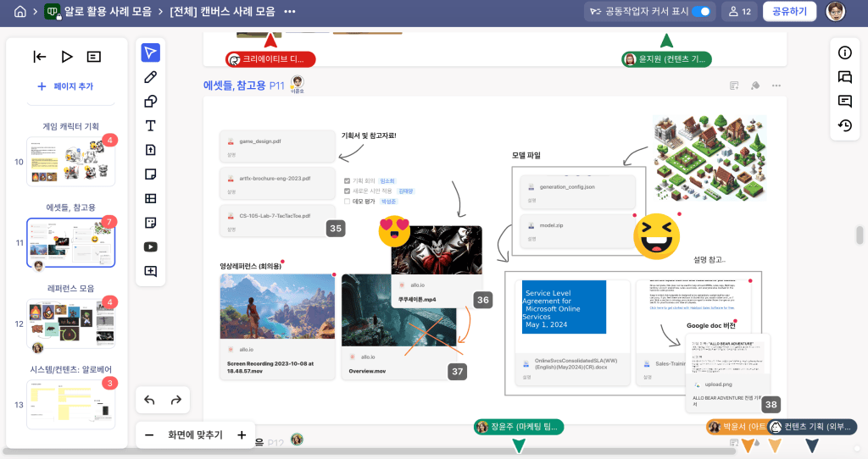The image size is (868, 459).
Task: Click the 박성준 assignee tag
Action: tap(388, 202)
